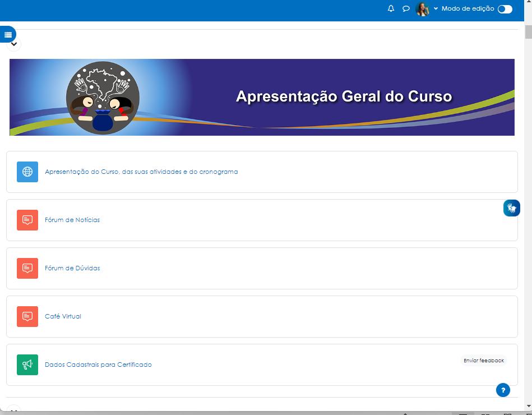Open Apresentação do Curso, das suas atividades link
532x415 pixels.
141,172
